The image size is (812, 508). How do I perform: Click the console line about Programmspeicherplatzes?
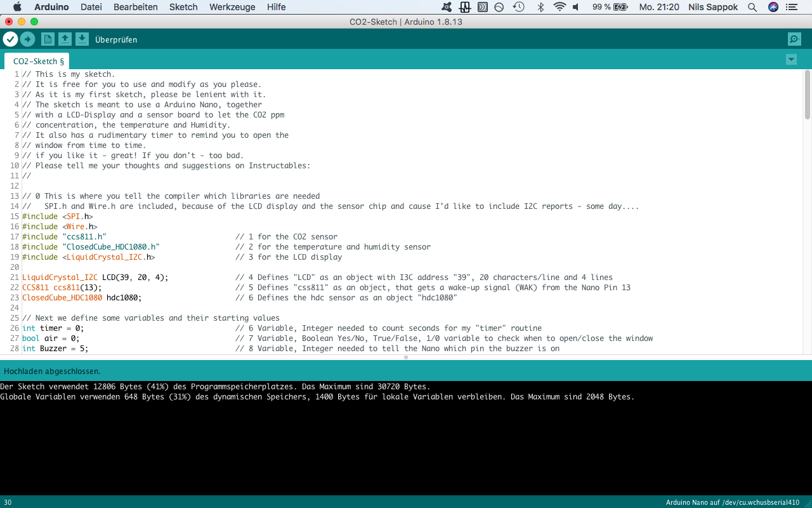pos(215,386)
